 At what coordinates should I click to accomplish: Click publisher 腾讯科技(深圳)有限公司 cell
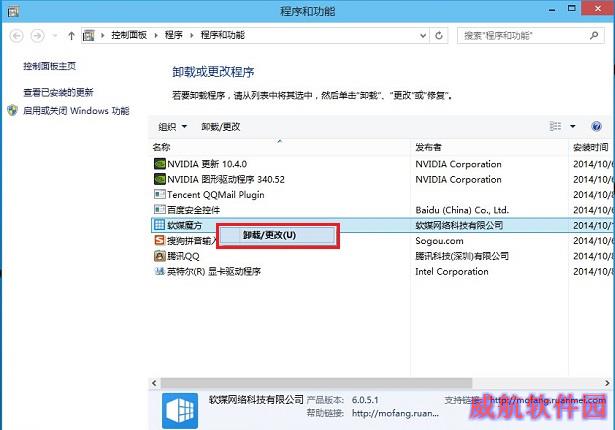pos(462,256)
